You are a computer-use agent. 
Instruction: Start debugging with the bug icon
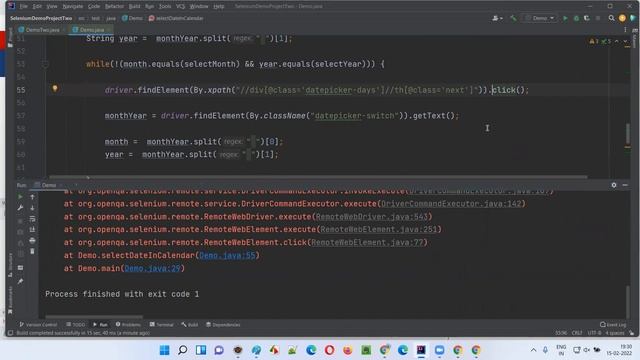click(576, 18)
